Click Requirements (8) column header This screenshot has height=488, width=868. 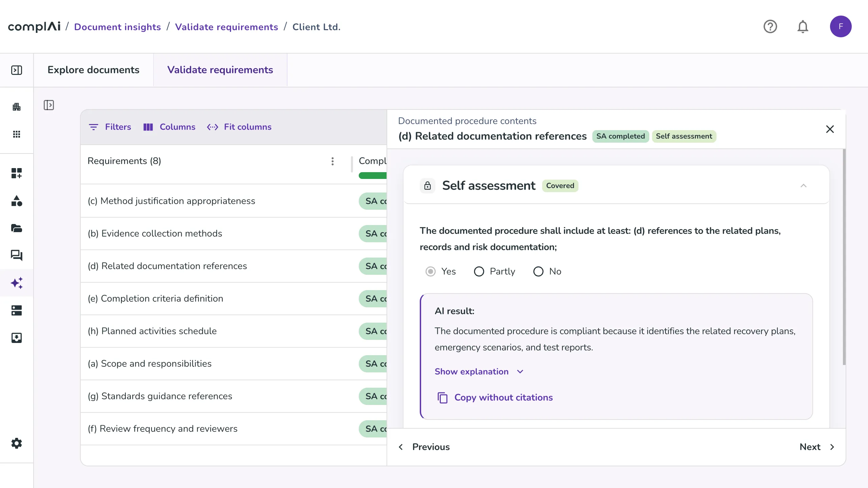pos(124,161)
